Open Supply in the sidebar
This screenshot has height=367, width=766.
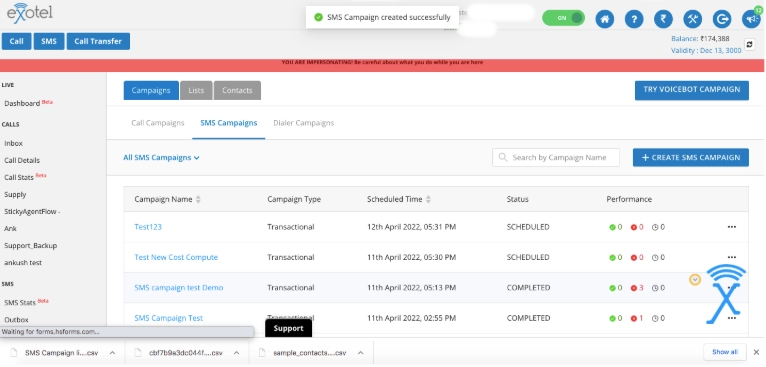tap(15, 194)
